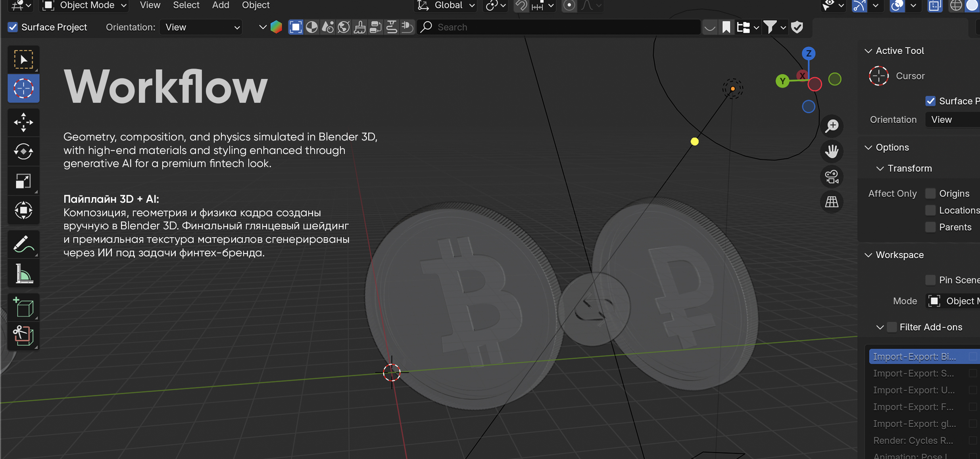Image resolution: width=980 pixels, height=459 pixels.
Task: Click the zoom magnifier viewport button
Action: (x=832, y=126)
